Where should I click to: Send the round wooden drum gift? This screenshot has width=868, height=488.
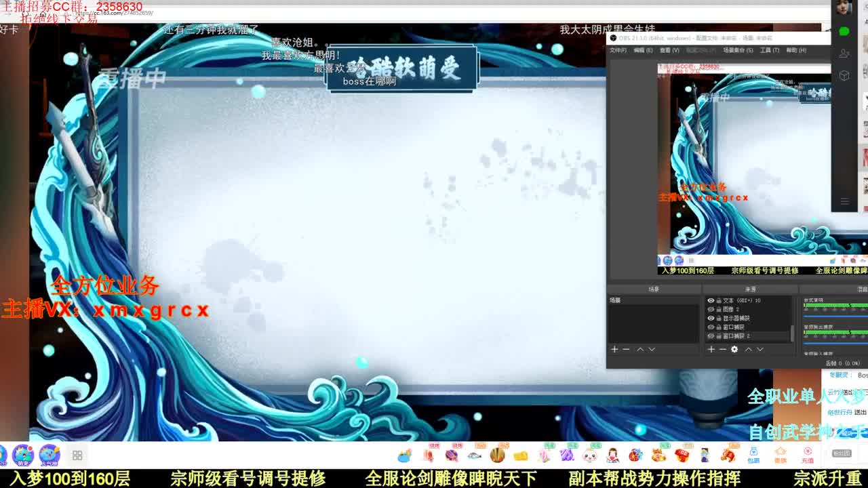[497, 455]
